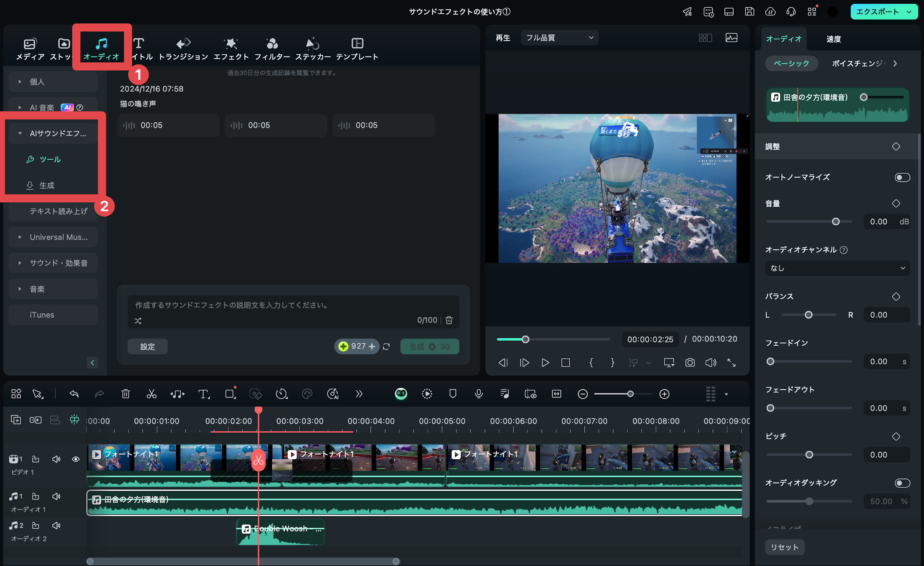The height and width of the screenshot is (566, 924).
Task: Hide the ビデオ 1 track eye icon
Action: click(75, 459)
